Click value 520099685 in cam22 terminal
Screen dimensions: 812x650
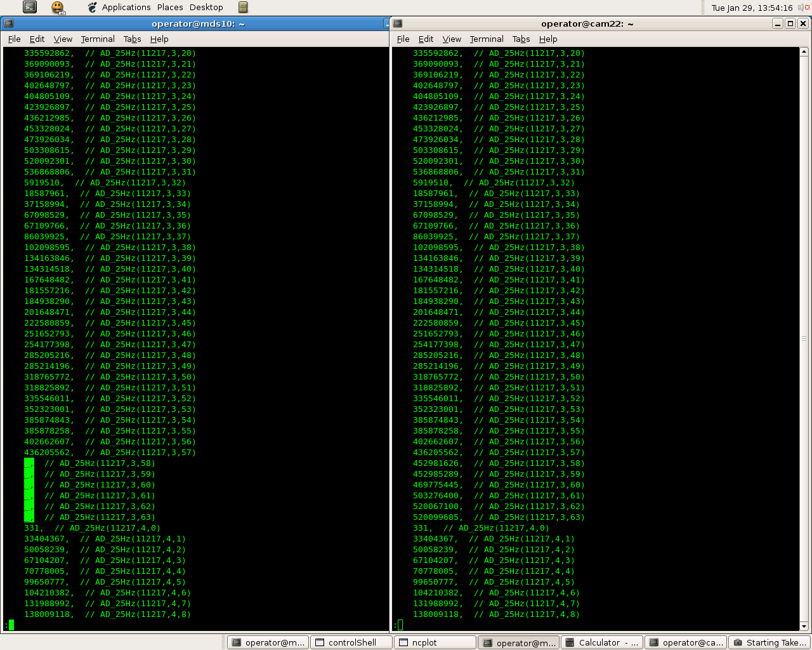(435, 517)
